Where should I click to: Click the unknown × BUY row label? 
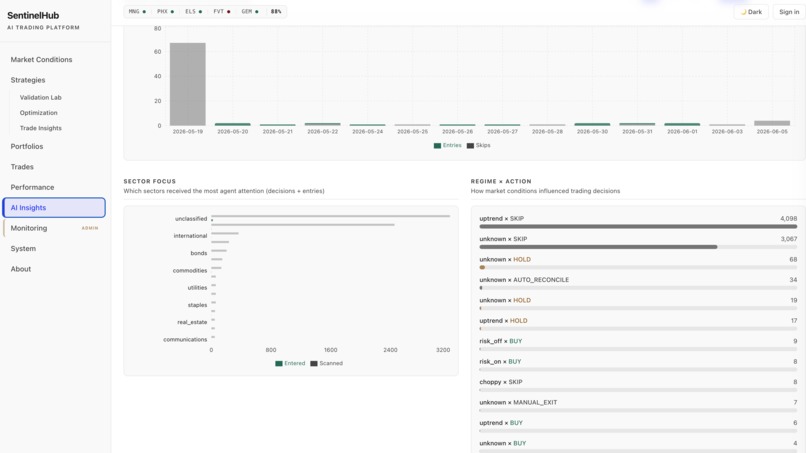point(502,443)
